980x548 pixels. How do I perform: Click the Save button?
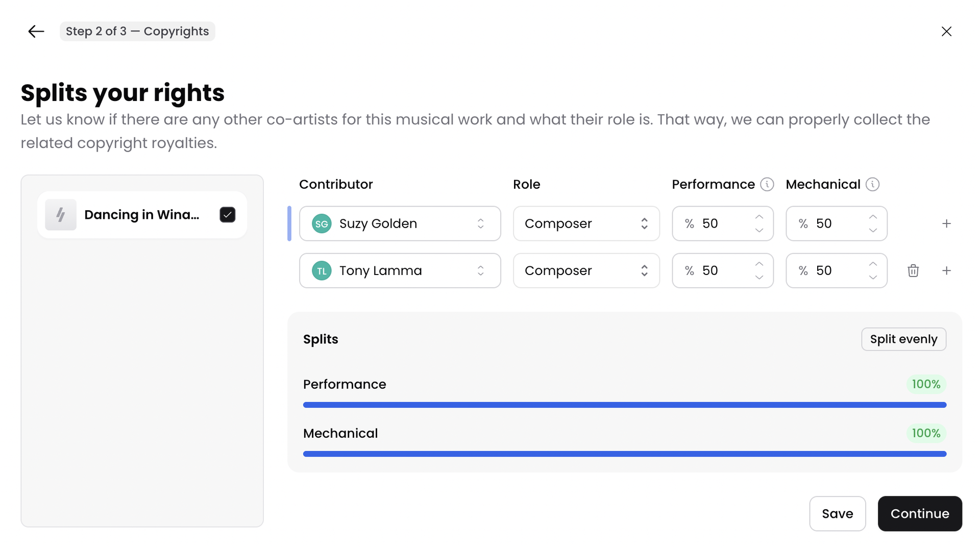[837, 513]
